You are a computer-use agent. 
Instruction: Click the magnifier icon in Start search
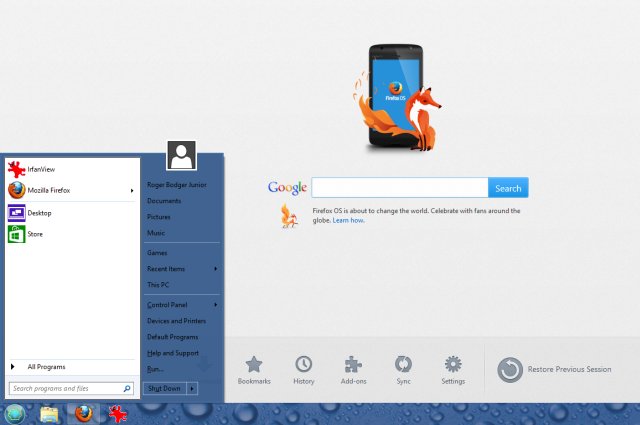click(127, 388)
